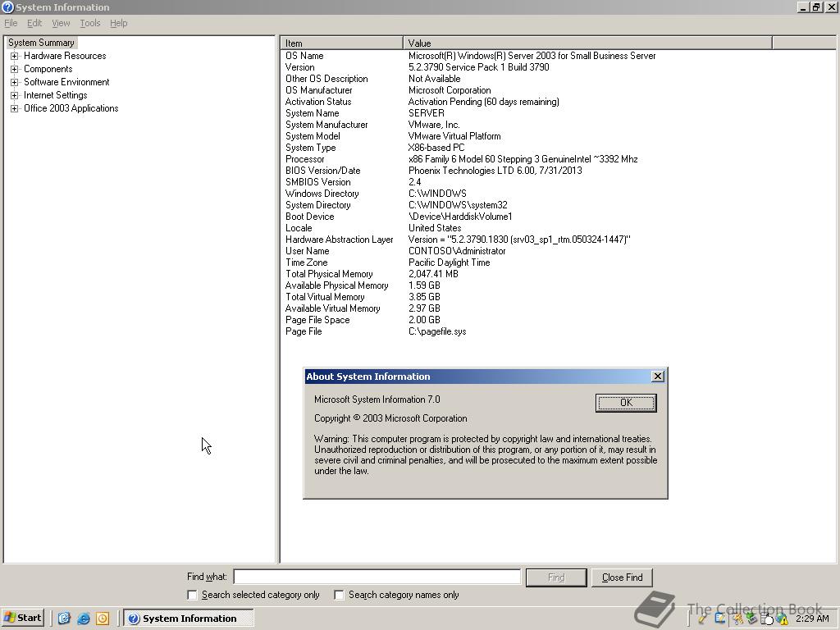The height and width of the screenshot is (630, 840).
Task: Select the Office 2003 Applications label
Action: click(x=71, y=108)
